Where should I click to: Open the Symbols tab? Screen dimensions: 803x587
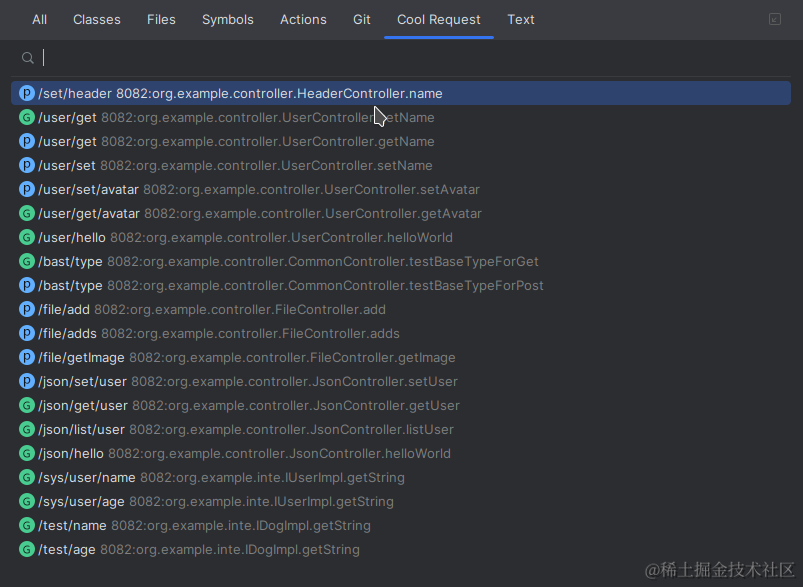coord(227,19)
